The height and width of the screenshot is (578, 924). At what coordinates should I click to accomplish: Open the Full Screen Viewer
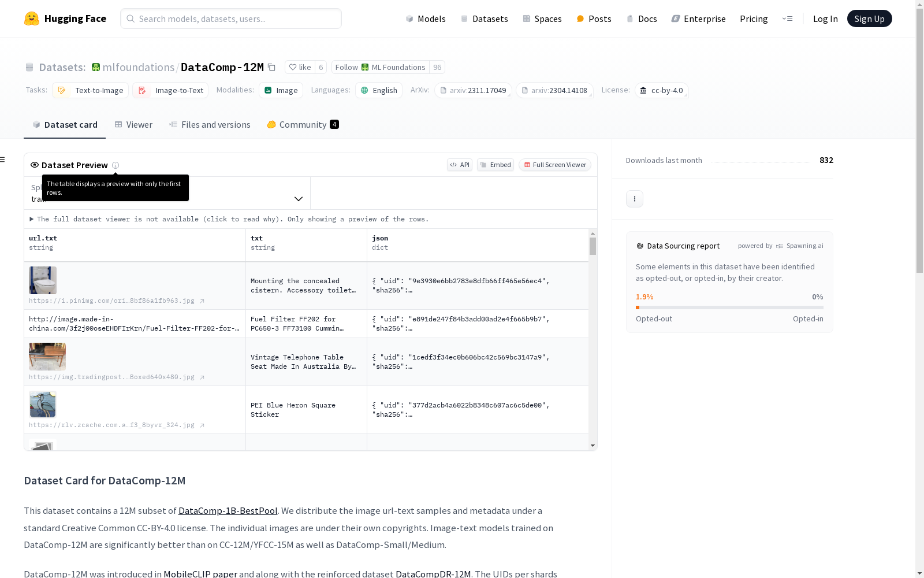[x=554, y=165]
